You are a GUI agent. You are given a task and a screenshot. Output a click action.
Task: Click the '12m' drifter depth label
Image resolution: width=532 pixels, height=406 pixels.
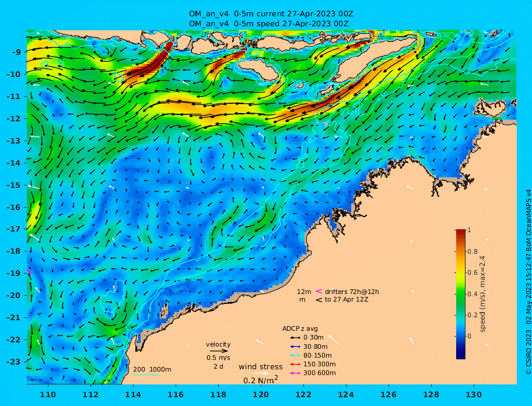tap(304, 292)
